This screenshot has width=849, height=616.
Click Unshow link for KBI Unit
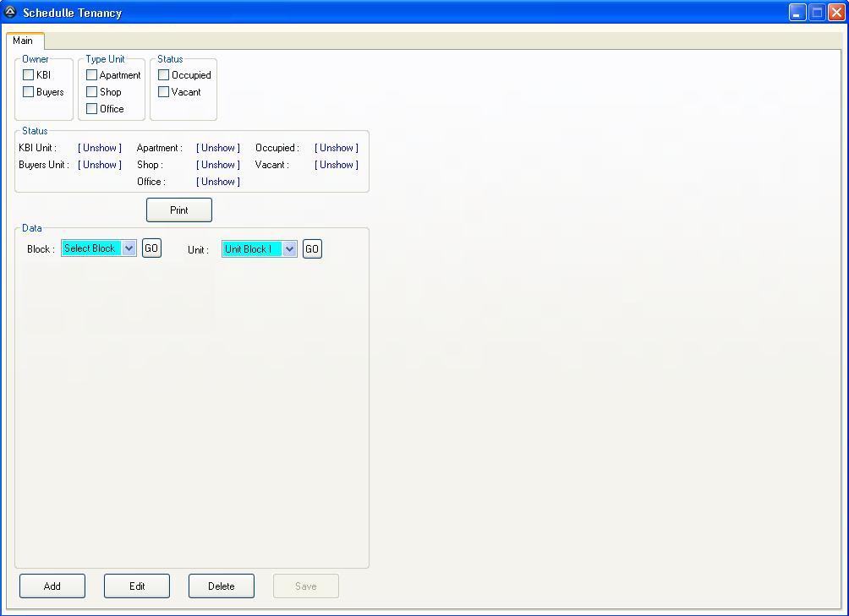point(100,148)
